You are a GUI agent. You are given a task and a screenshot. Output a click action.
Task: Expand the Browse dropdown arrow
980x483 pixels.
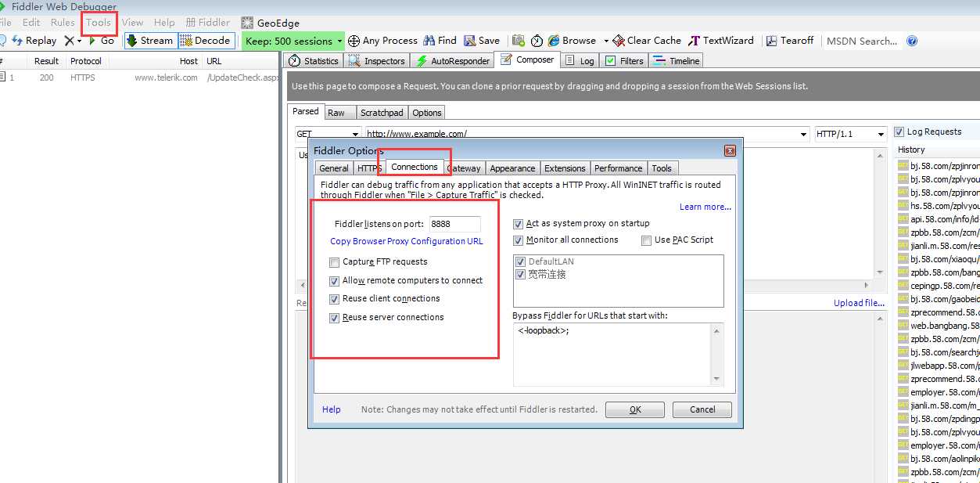click(606, 41)
